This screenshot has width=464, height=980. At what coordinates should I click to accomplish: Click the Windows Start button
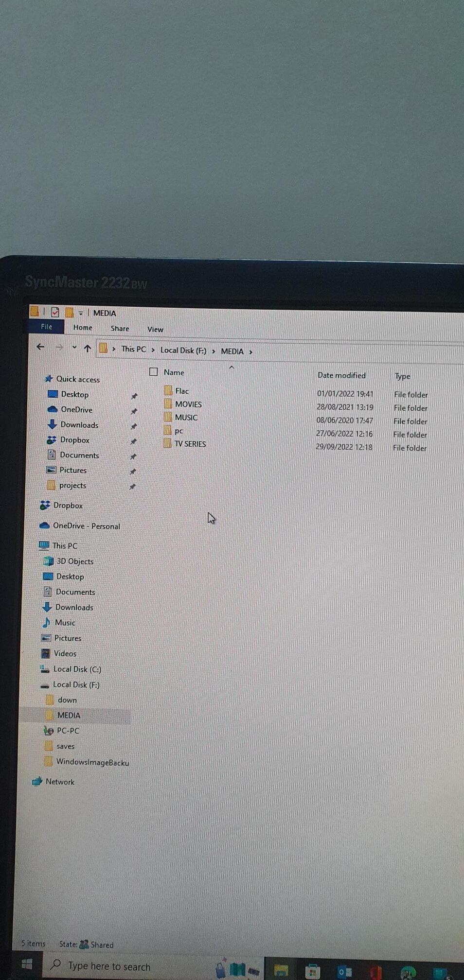click(x=27, y=964)
